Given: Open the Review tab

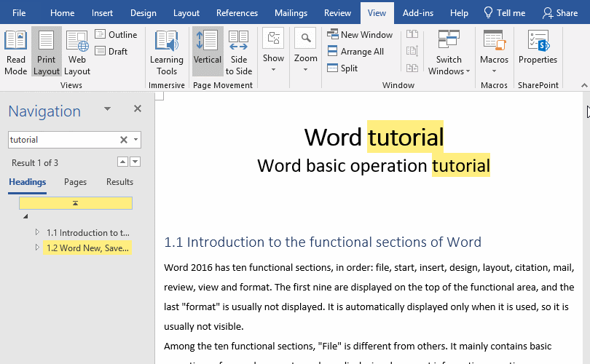Looking at the screenshot, I should click(337, 13).
